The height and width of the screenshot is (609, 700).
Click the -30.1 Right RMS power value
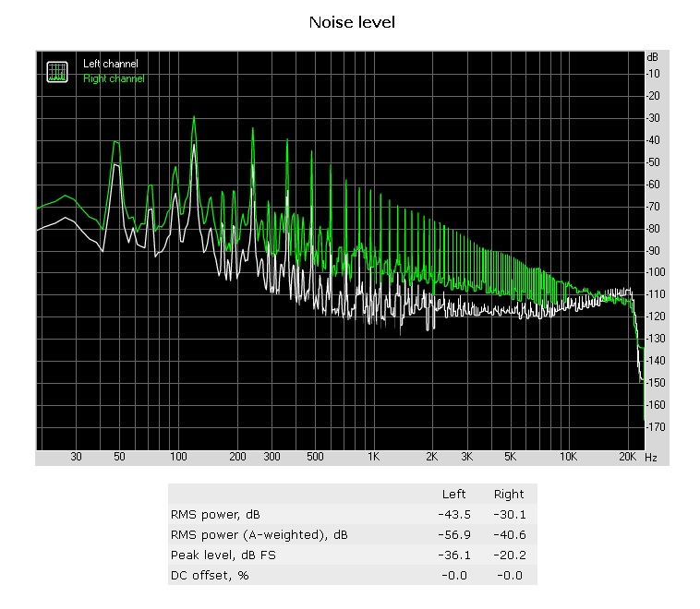(x=509, y=514)
